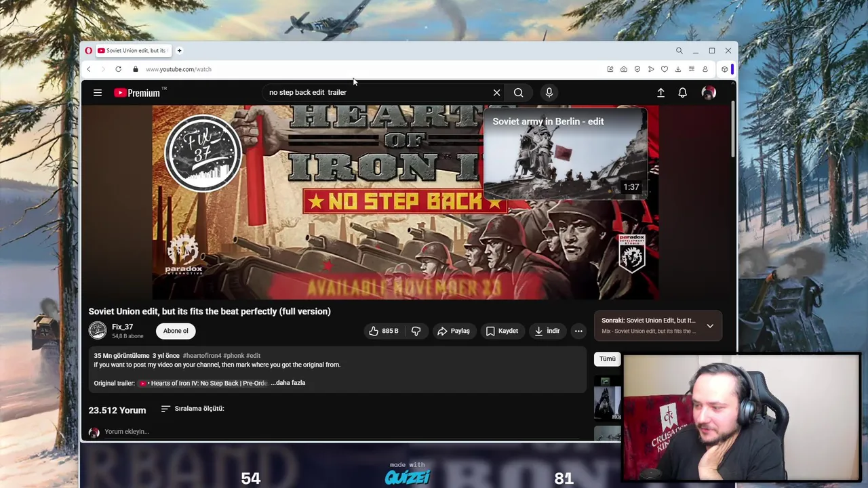868x488 pixels.
Task: Open more actions three-dot menu
Action: 578,331
